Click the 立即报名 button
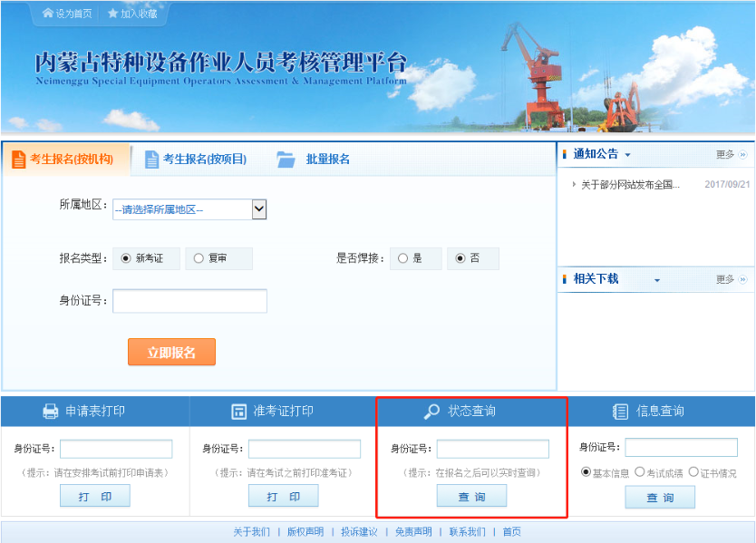Screen dimensions: 756x543 click(171, 352)
